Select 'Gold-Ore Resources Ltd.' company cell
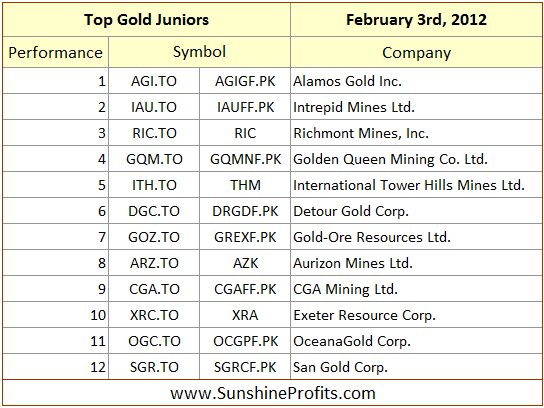 (x=416, y=237)
